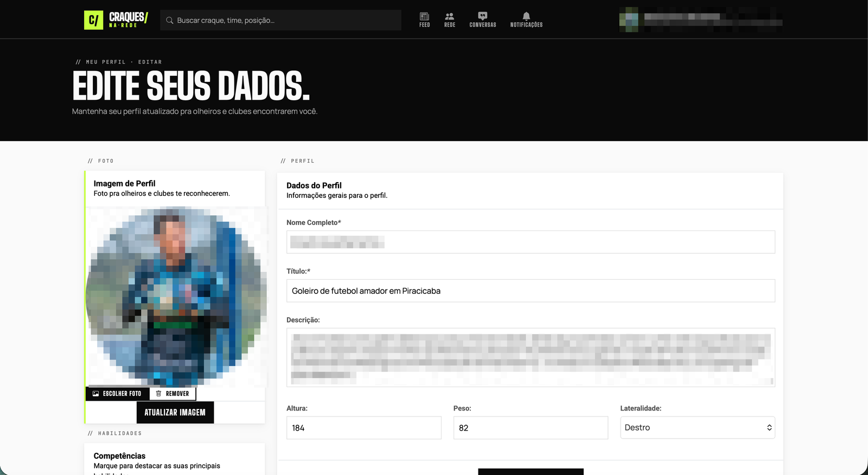Click the Competências heading text
868x475 pixels.
click(x=119, y=456)
